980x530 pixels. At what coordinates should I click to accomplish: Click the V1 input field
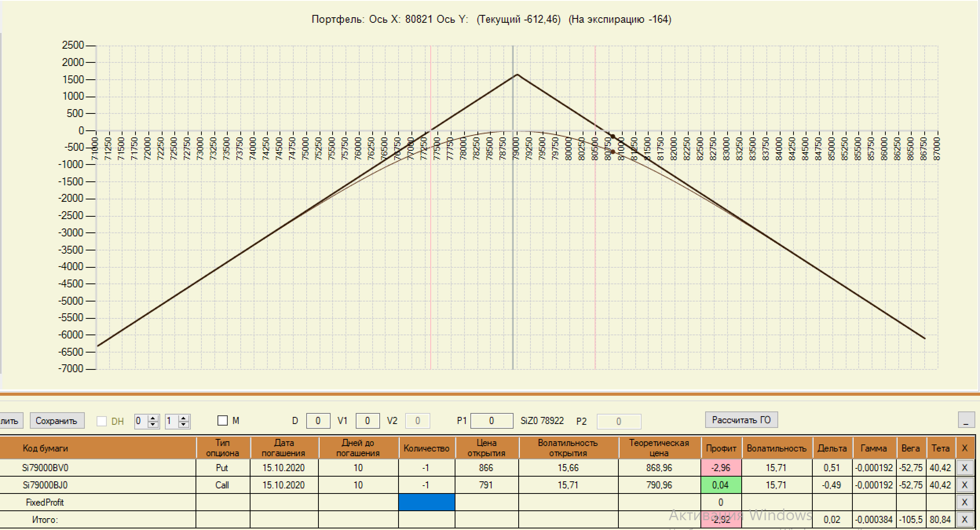click(x=367, y=421)
